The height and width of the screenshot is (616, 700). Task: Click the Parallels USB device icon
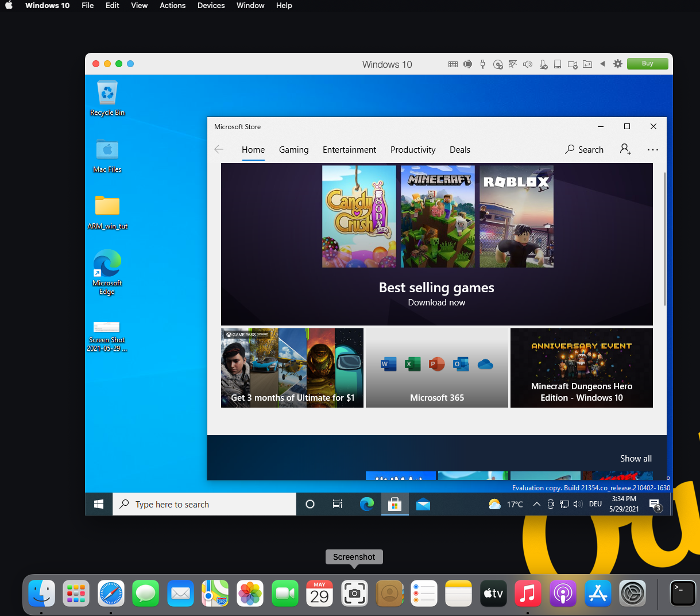[482, 64]
